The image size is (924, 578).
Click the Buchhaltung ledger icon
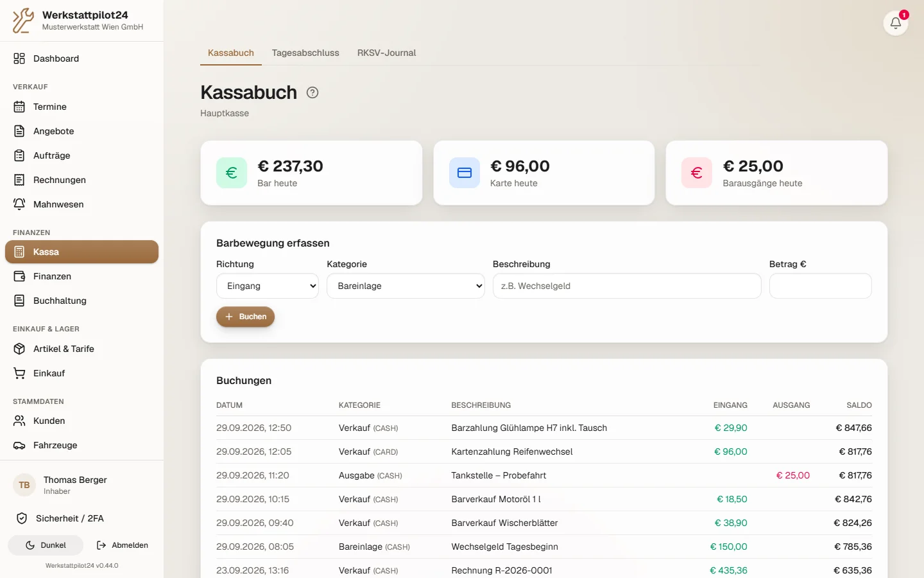[x=19, y=301]
